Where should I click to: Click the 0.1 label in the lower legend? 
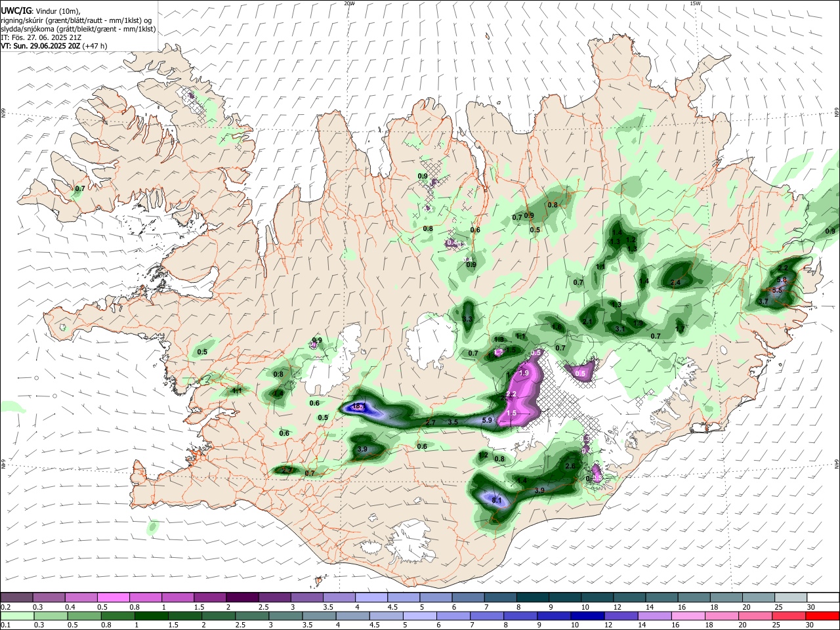pyautogui.click(x=6, y=625)
